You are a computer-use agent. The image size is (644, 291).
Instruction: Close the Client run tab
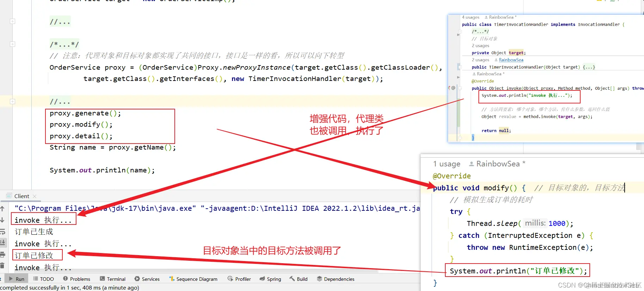pyautogui.click(x=35, y=196)
